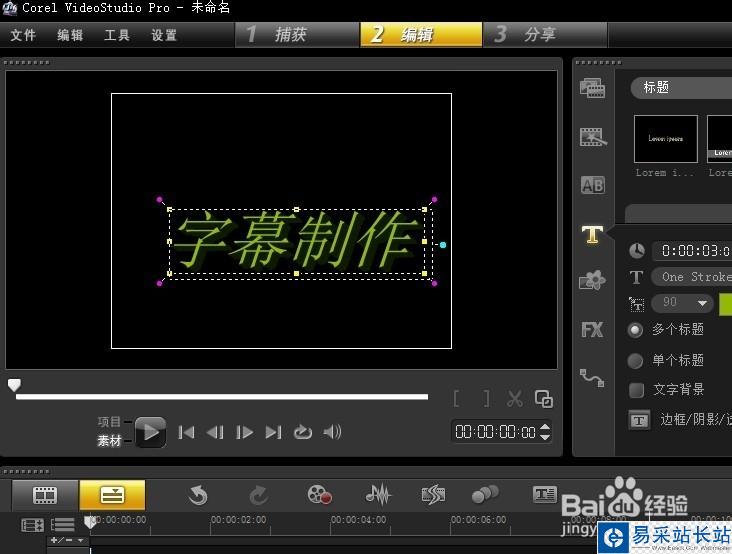Viewport: 732px width, 554px height.
Task: Select the 字幕制作 title text in preview
Action: (x=297, y=242)
